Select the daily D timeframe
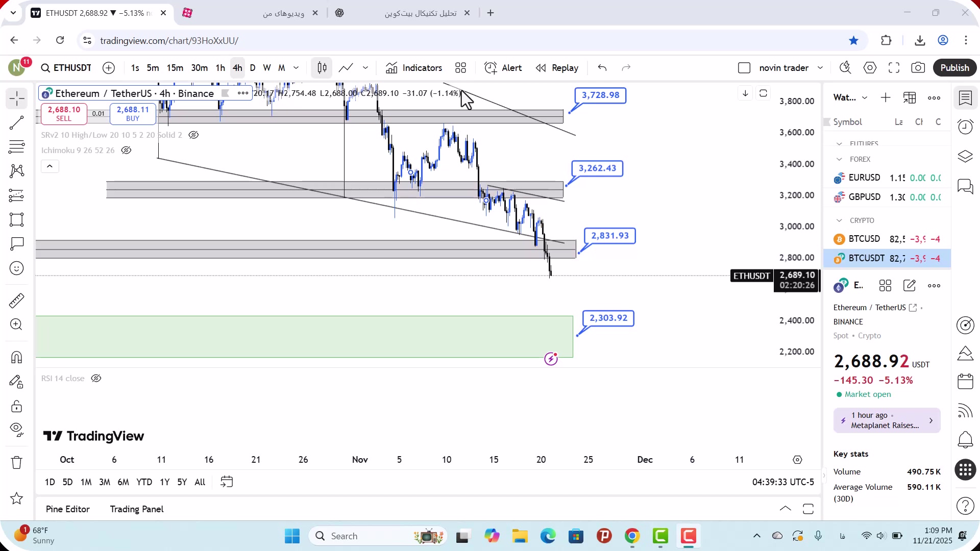Screen dimensions: 980x551 tap(252, 68)
